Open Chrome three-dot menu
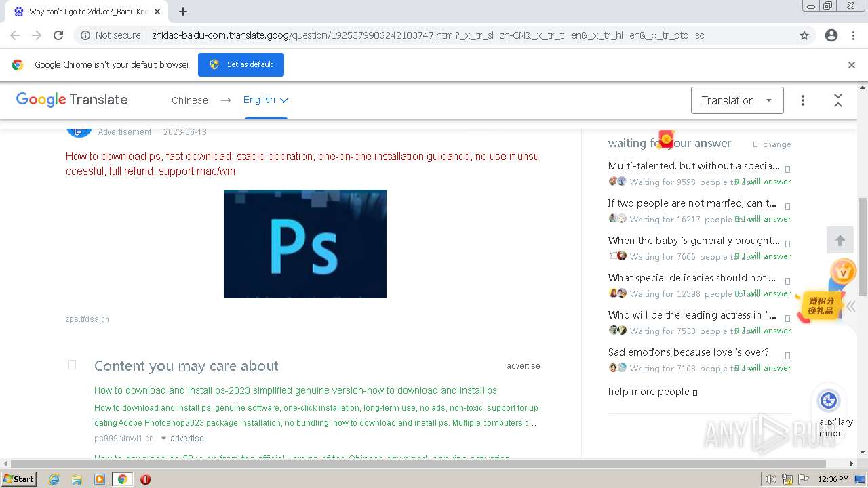The image size is (868, 488). 853,35
